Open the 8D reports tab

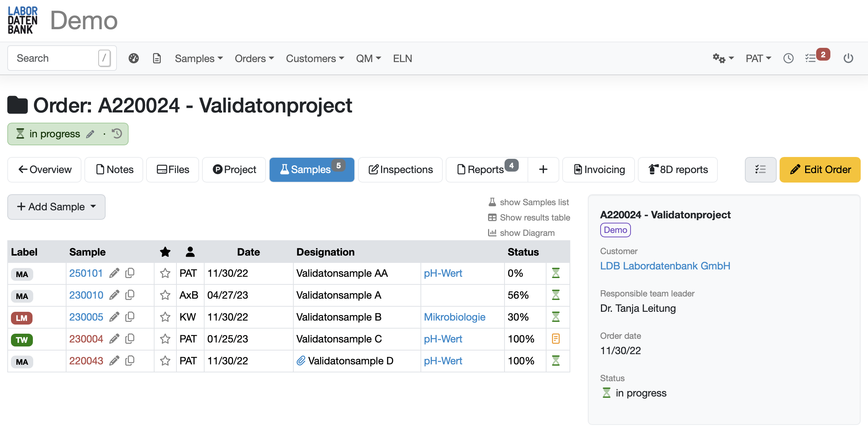(678, 169)
